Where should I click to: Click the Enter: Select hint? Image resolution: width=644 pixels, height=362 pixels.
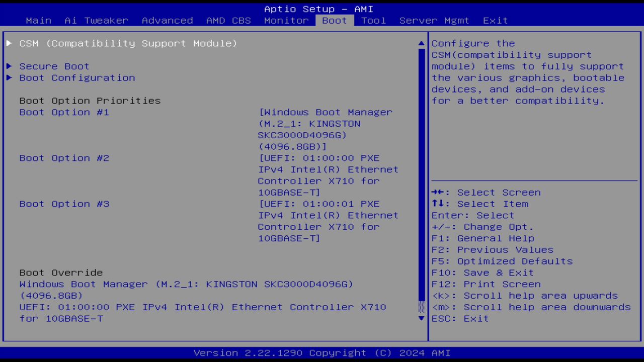[473, 215]
